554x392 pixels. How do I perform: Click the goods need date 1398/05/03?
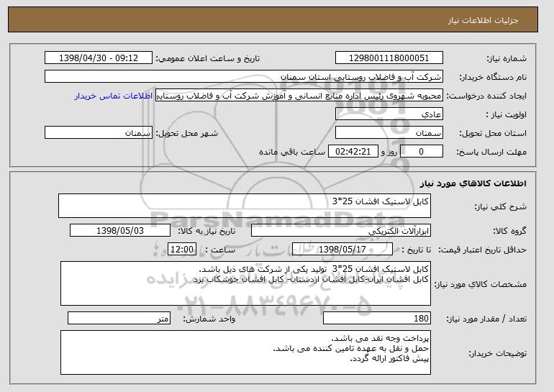[120, 231]
